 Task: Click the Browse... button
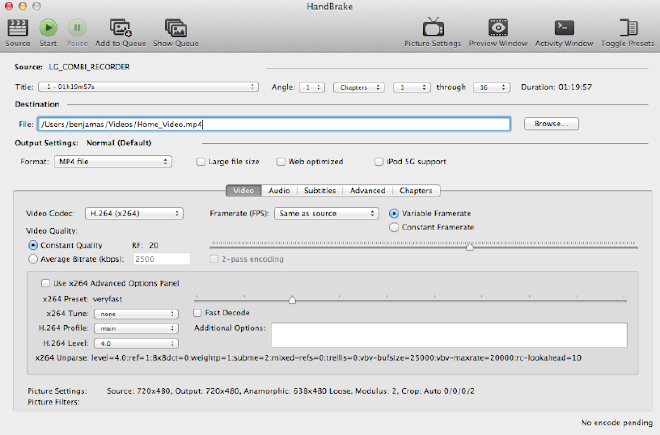coord(551,123)
